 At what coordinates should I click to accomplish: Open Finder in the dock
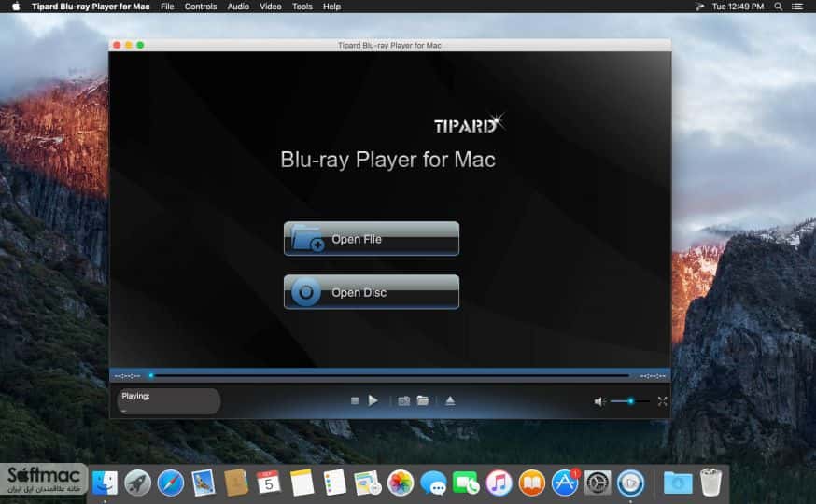tap(105, 483)
